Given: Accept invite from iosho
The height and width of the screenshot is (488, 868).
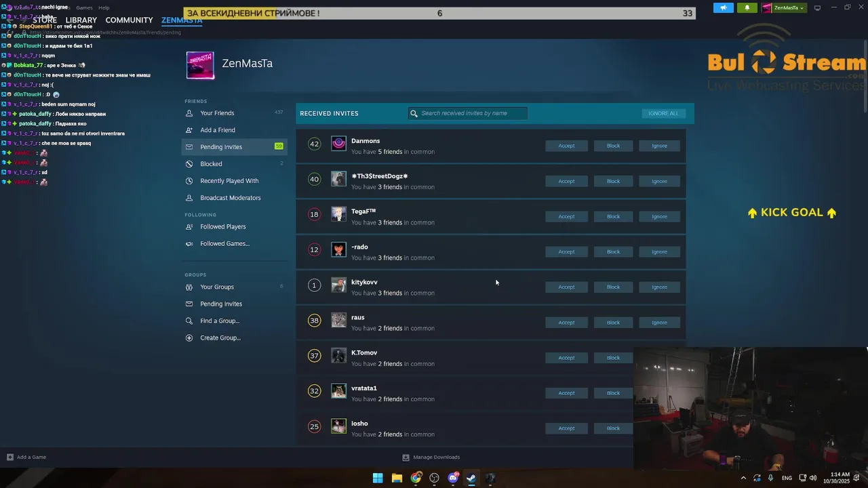Looking at the screenshot, I should pos(566,428).
